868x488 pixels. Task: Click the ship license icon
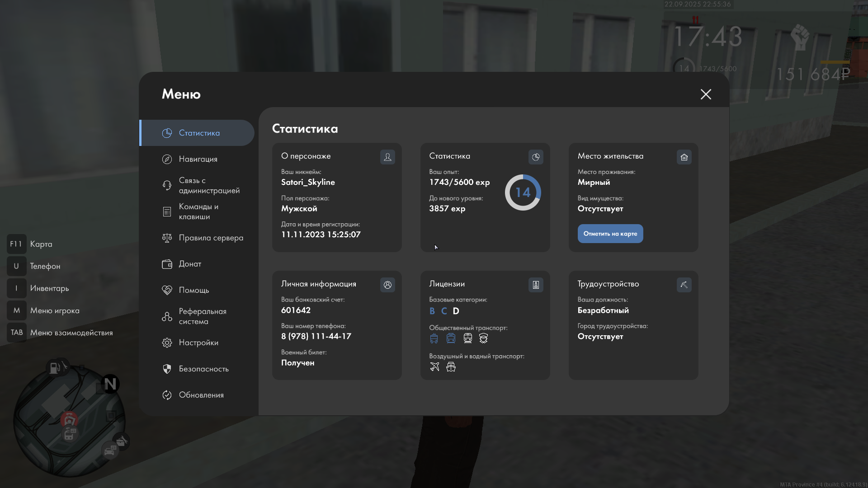point(451,366)
